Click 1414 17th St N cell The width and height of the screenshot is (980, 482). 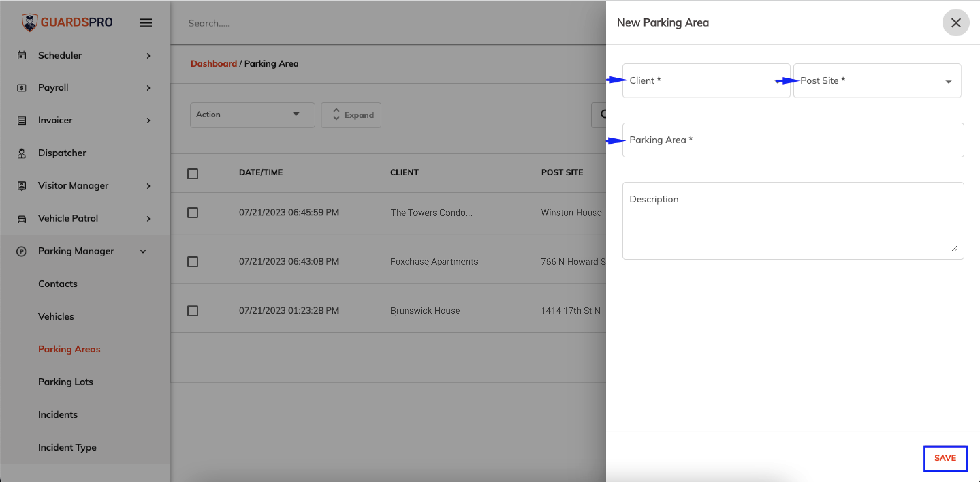click(571, 311)
